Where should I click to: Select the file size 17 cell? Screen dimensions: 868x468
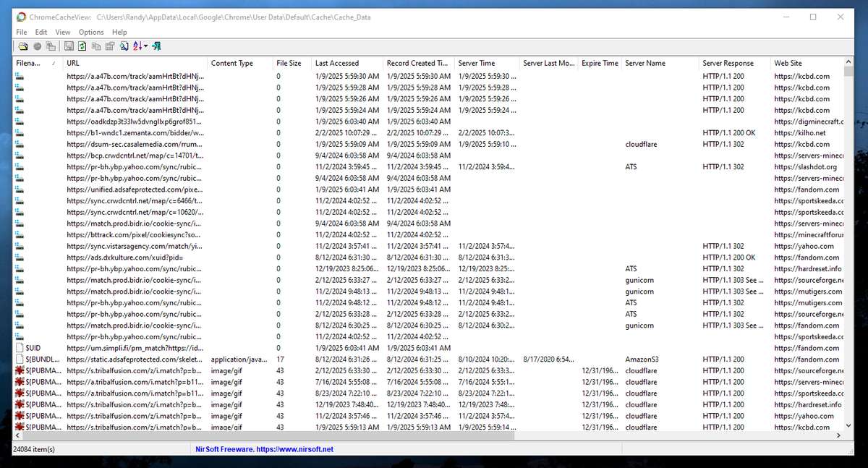(280, 359)
